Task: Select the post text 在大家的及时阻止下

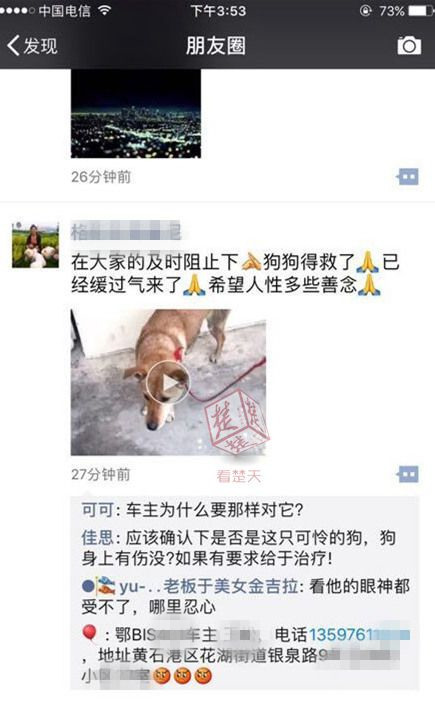Action: (155, 262)
